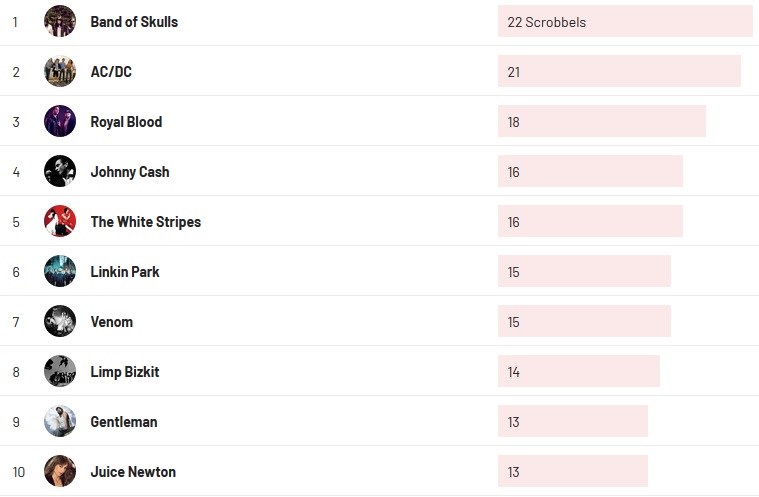Click the Limp Bizkit avatar thumbnail
Screen dimensions: 759x497
[60, 371]
